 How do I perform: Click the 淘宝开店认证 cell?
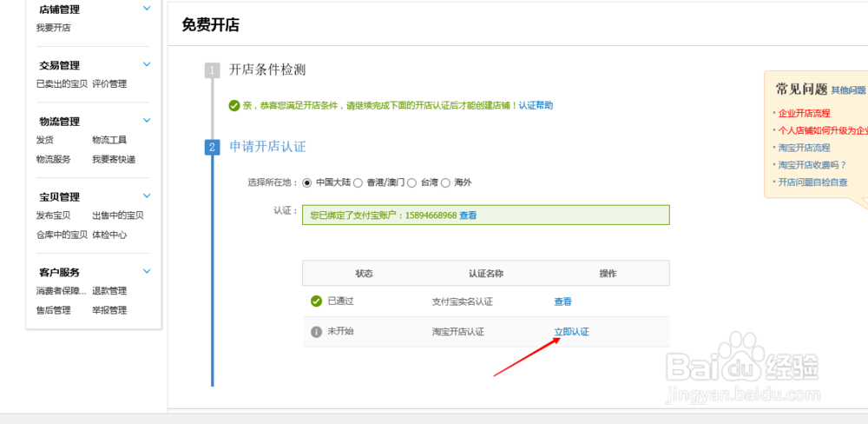(457, 332)
